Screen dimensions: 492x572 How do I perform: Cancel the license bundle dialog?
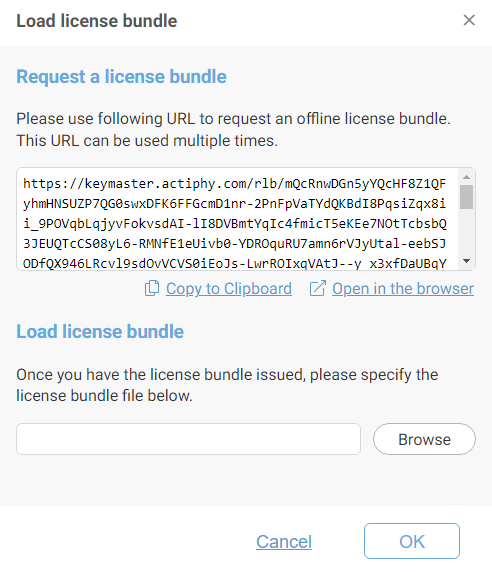tap(284, 541)
